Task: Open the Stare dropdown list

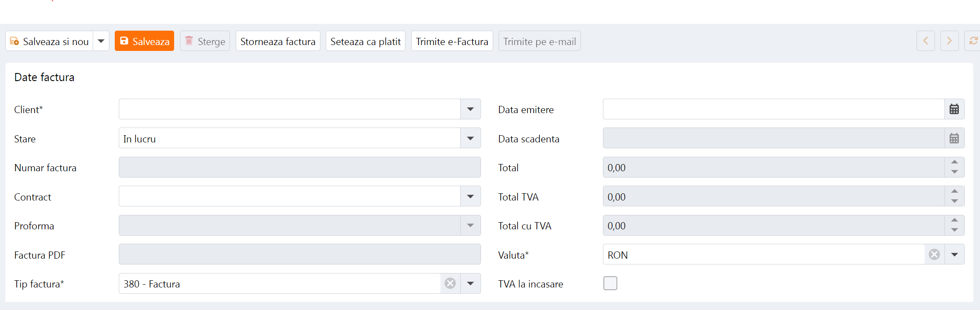Action: tap(470, 138)
